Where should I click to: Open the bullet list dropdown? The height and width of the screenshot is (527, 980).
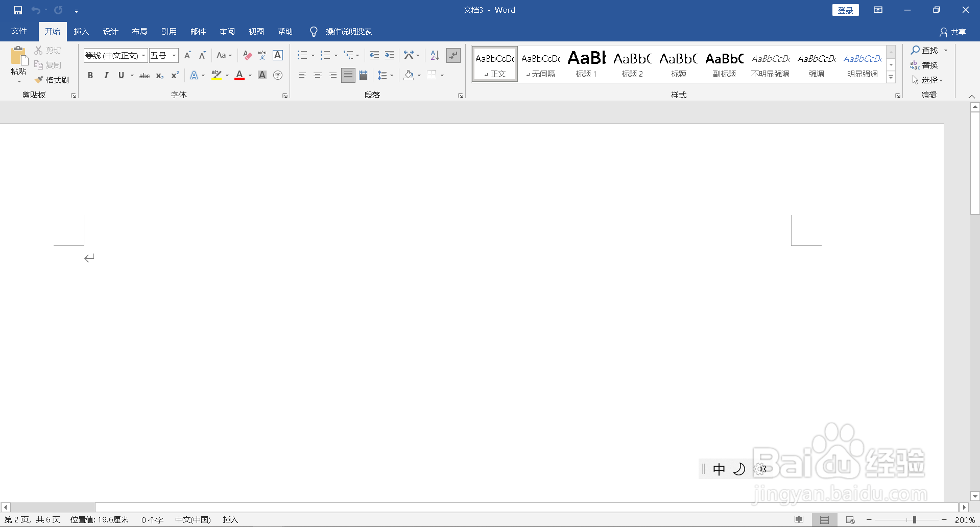tap(313, 55)
